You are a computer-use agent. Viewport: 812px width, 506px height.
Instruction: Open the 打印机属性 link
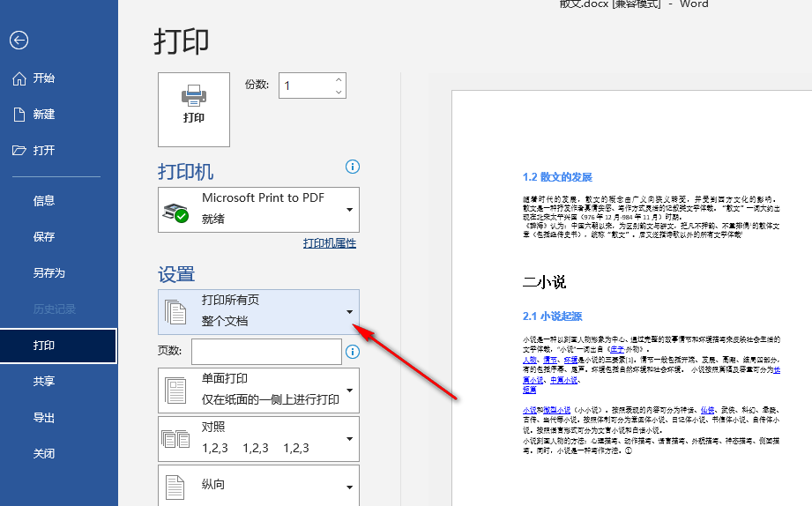(330, 243)
